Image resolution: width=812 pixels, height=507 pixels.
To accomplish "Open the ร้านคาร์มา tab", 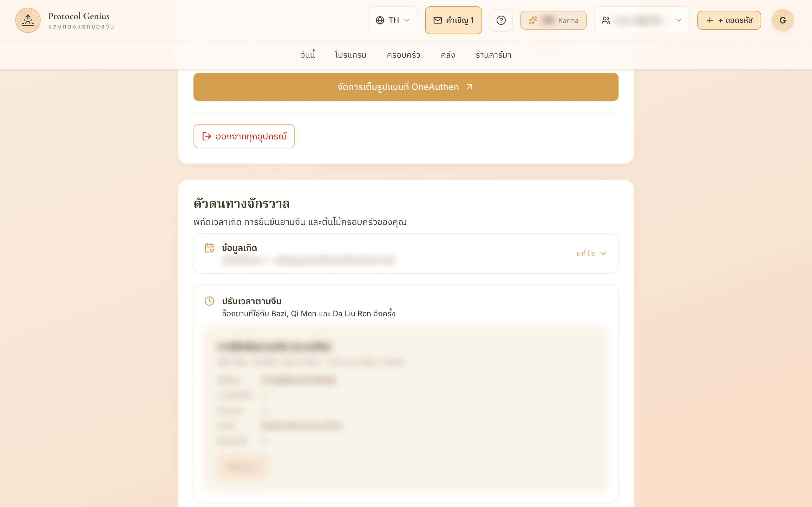I will tap(493, 55).
